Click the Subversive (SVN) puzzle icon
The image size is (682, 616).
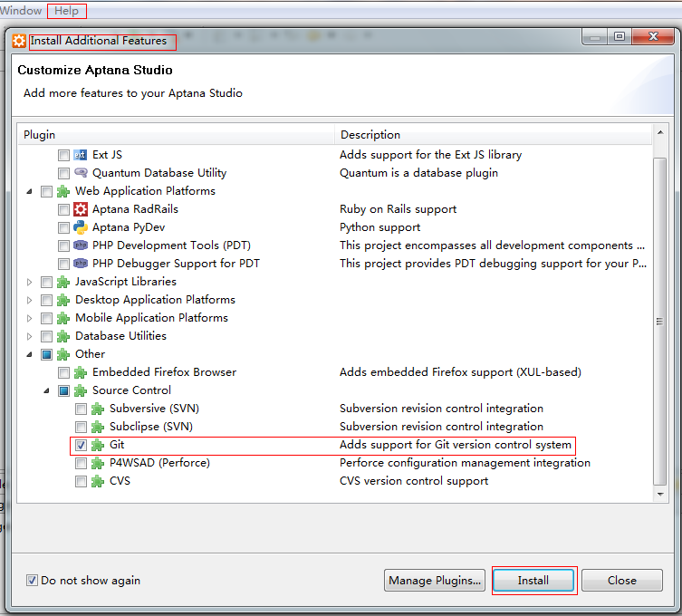(x=98, y=409)
